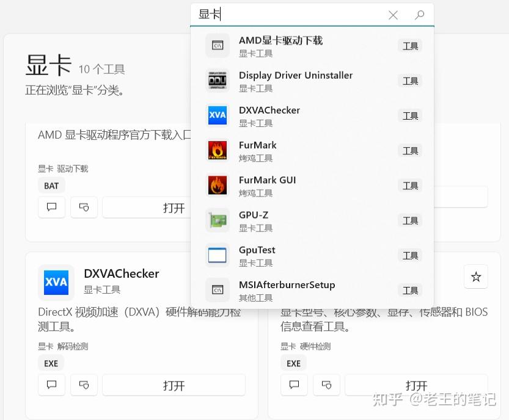Open the AMD driver tool with 打开
The height and width of the screenshot is (420, 509).
(x=147, y=207)
